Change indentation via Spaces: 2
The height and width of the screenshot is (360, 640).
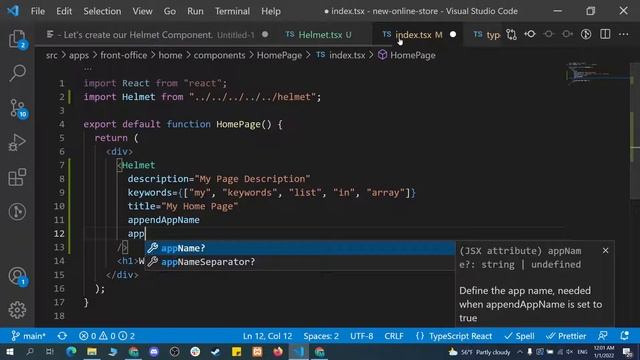(321, 336)
